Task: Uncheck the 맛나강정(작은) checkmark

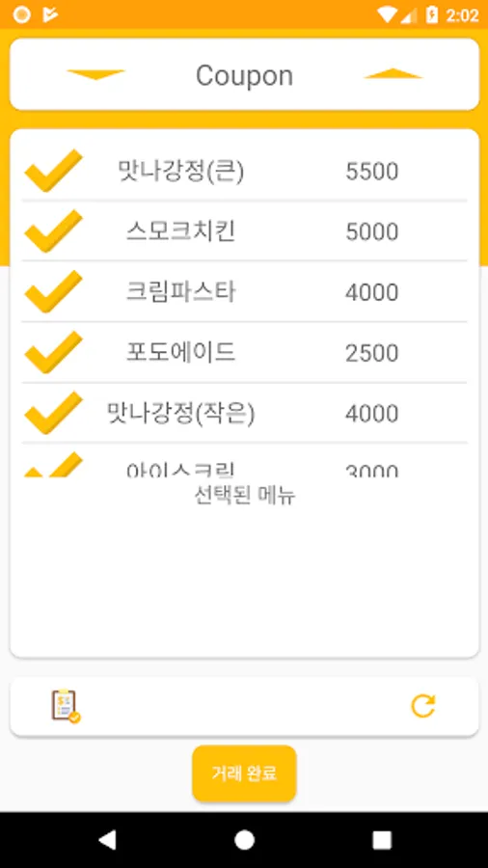Action: point(54,413)
